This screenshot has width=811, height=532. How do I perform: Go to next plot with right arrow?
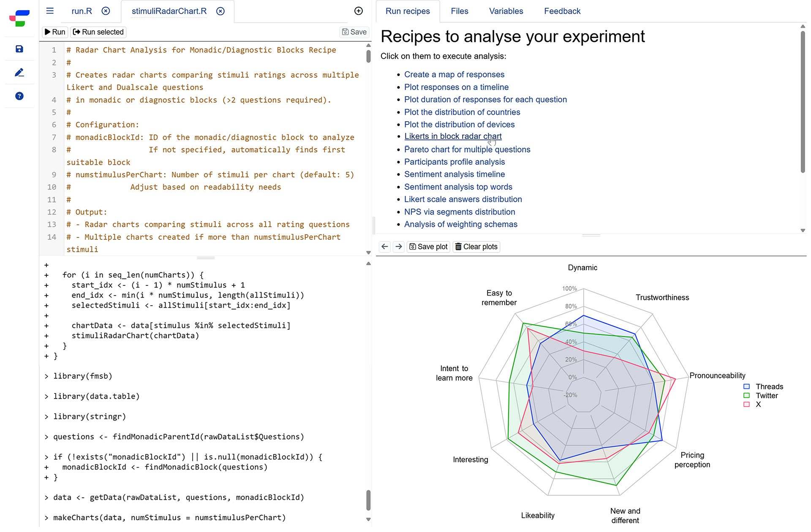click(398, 247)
